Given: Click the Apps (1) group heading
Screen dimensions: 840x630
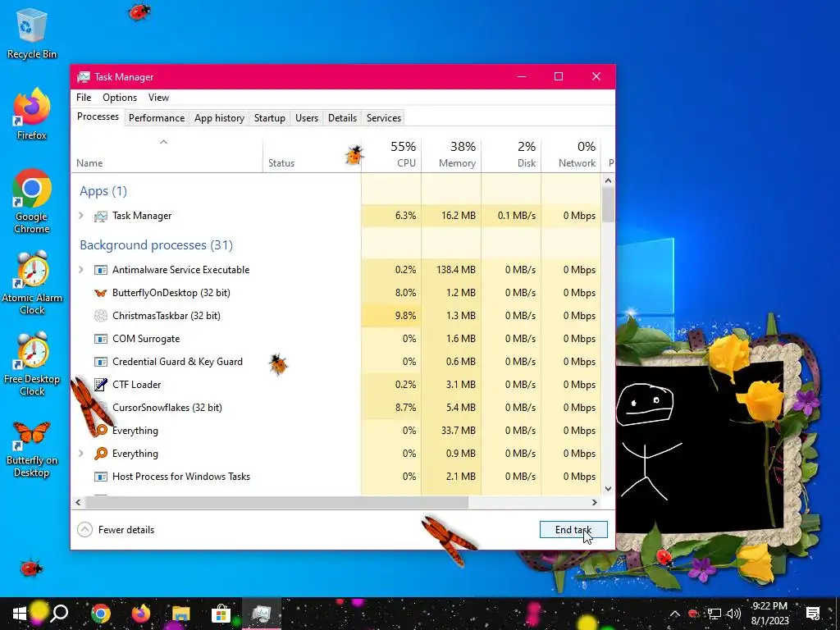Looking at the screenshot, I should 103,191.
